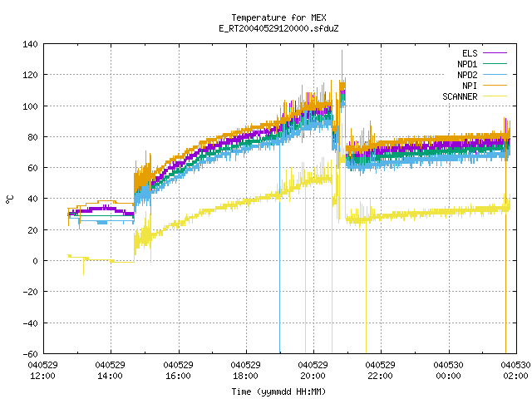The height and width of the screenshot is (399, 532).
Task: Click the x-axis label 040529 14:00
Action: coord(110,371)
